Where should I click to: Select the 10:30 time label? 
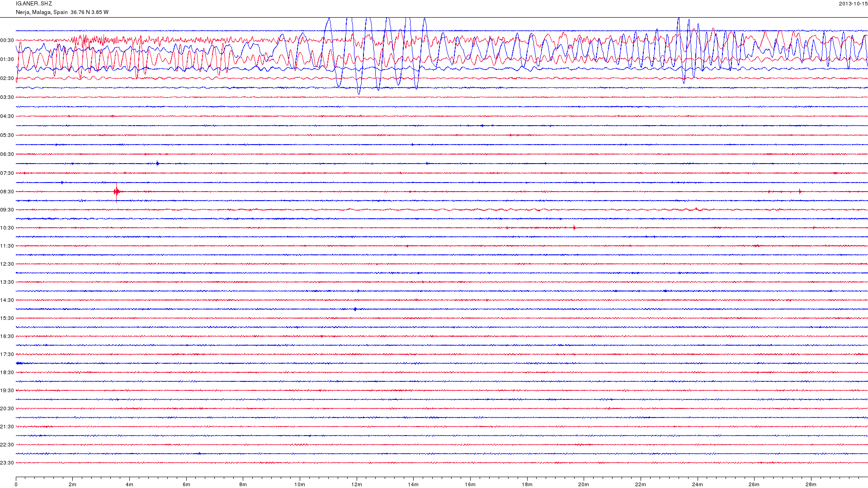7,228
